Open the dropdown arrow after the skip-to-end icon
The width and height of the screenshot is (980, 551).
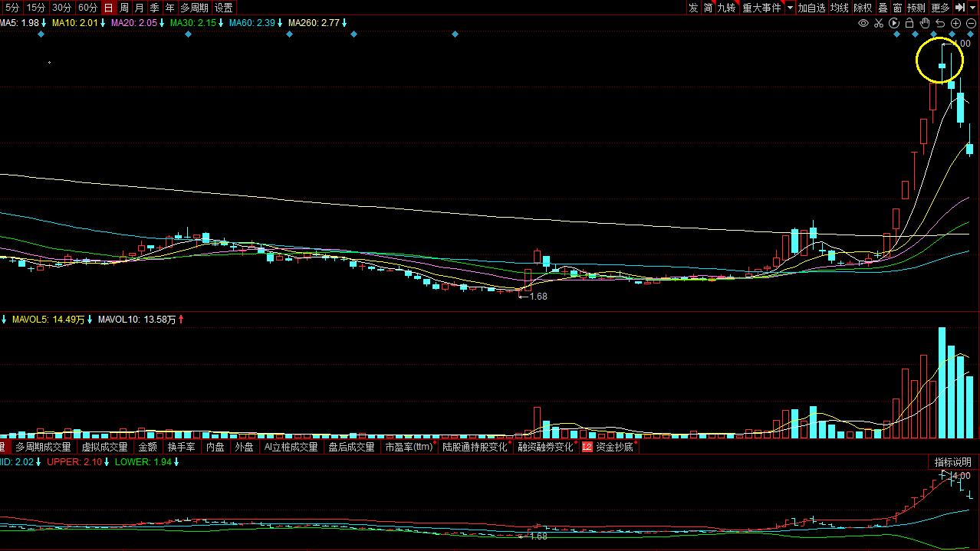(973, 8)
